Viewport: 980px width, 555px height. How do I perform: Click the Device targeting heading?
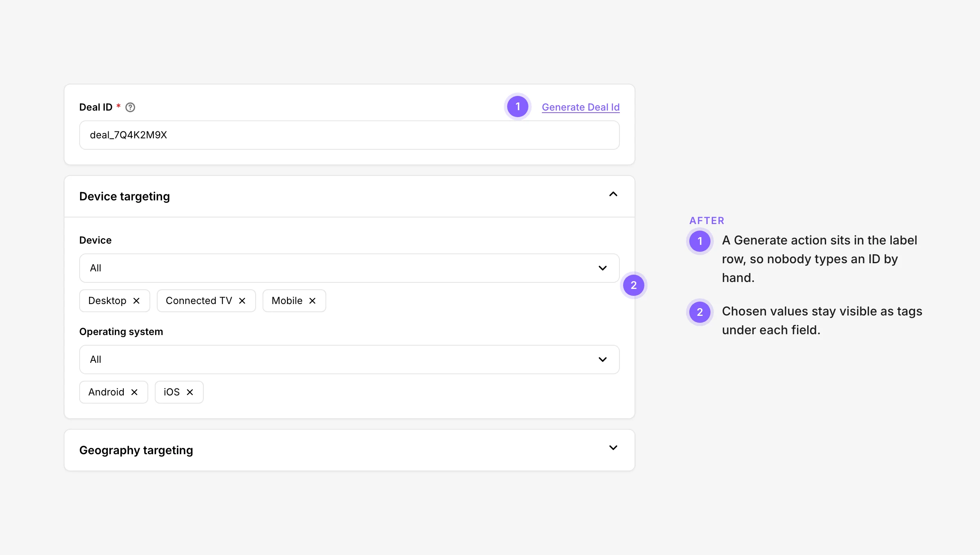click(125, 196)
